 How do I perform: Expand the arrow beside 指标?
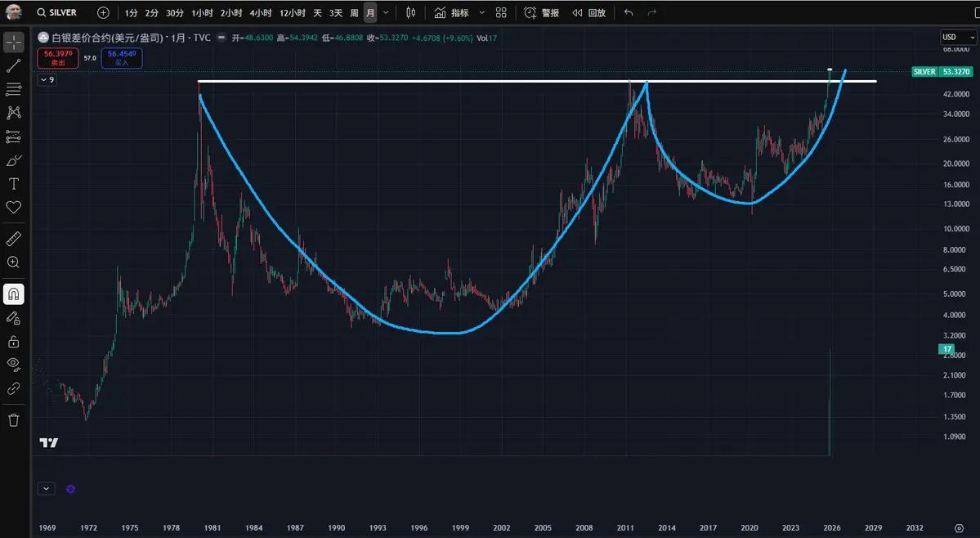[482, 12]
